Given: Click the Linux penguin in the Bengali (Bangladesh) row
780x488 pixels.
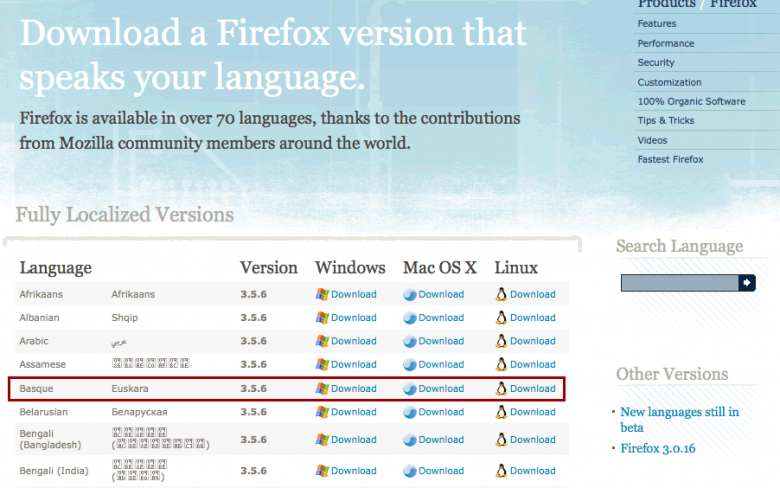Looking at the screenshot, I should tap(501, 440).
